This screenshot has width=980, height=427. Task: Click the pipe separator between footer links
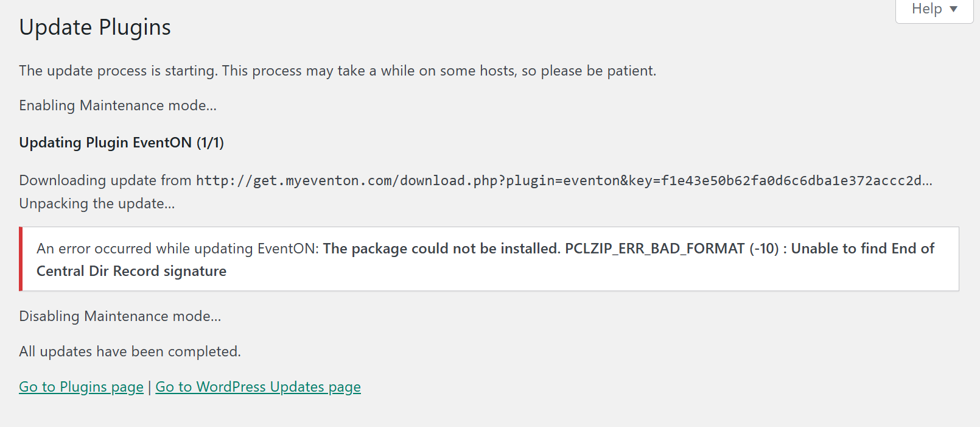click(x=150, y=387)
